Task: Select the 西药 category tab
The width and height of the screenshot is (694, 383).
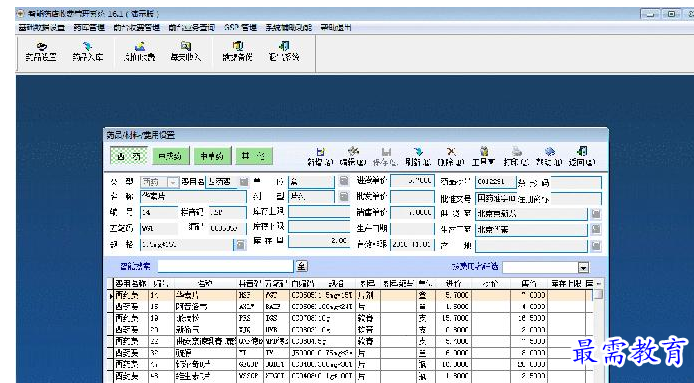Action: click(x=129, y=156)
